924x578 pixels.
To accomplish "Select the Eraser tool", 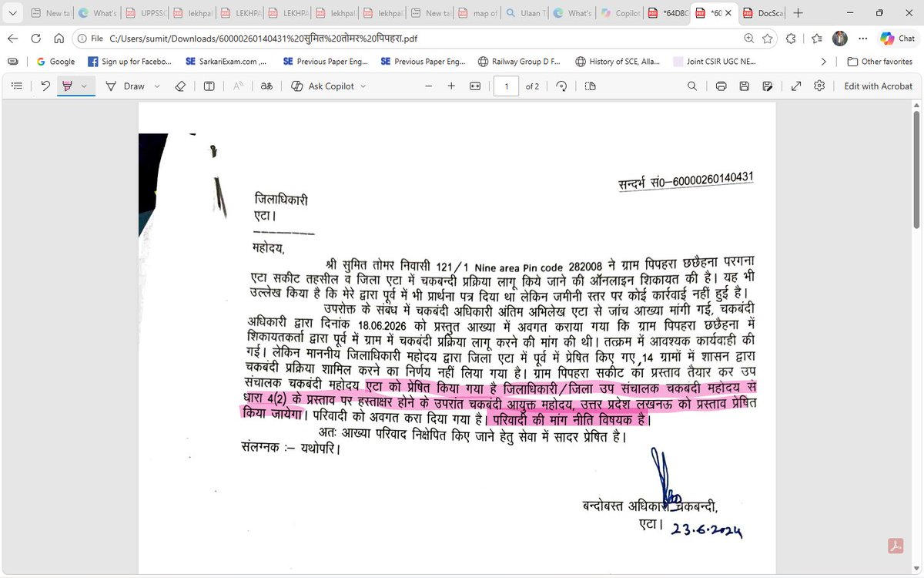I will 180,86.
